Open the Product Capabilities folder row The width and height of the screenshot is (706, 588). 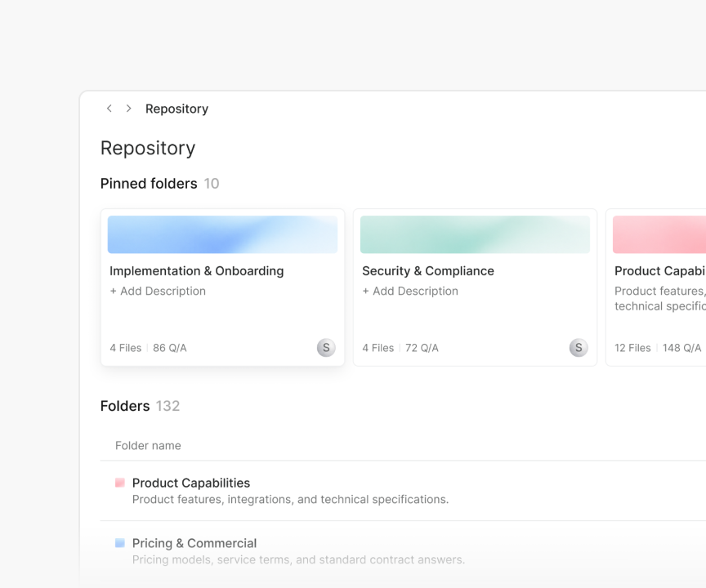tap(403, 491)
